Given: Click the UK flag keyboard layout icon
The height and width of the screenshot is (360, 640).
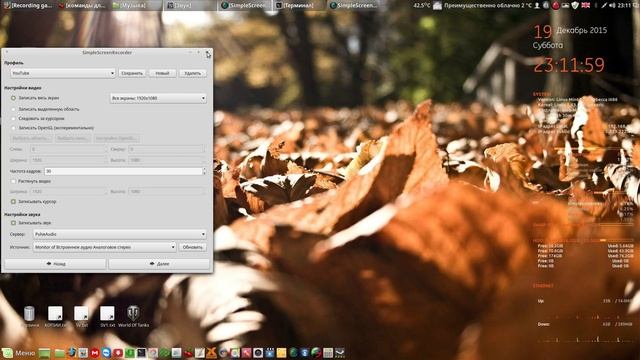Looking at the screenshot, I should point(585,5).
